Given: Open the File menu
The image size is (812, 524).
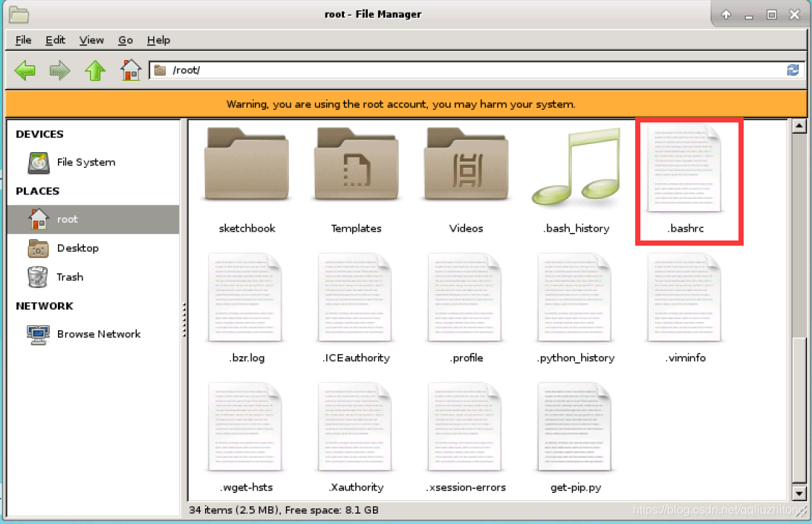Looking at the screenshot, I should (23, 40).
